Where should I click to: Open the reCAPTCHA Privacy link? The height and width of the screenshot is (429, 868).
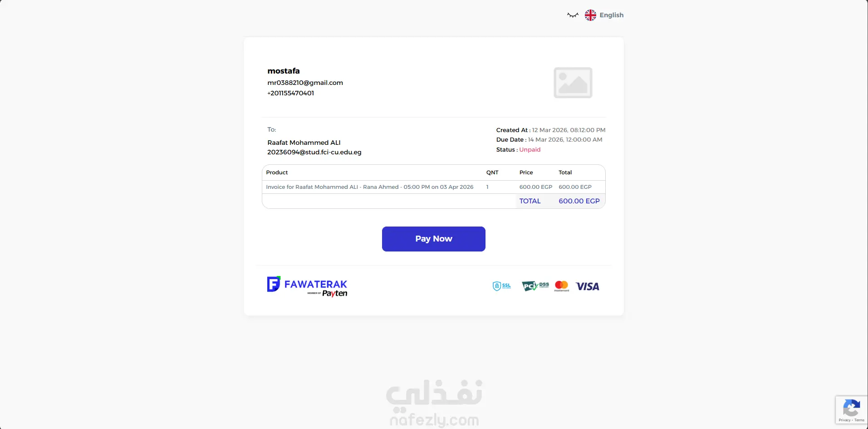click(844, 420)
